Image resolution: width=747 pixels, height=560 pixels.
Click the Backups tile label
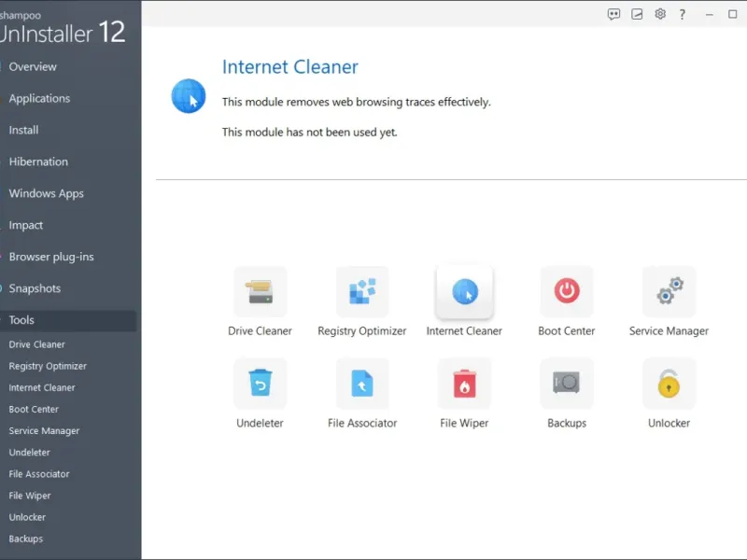point(567,424)
